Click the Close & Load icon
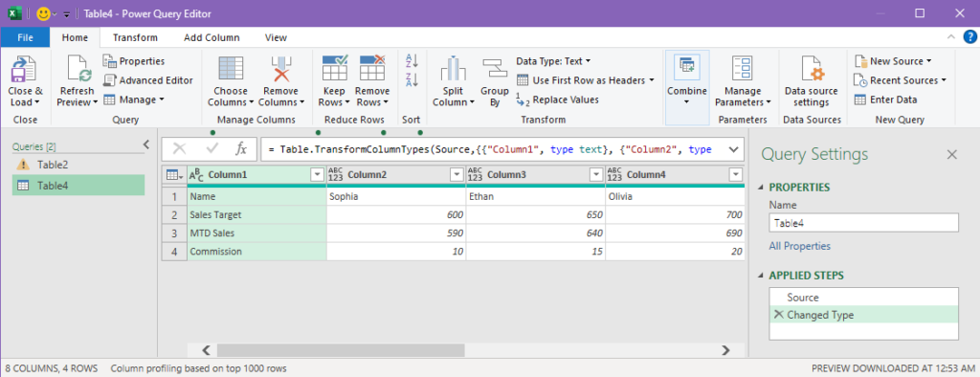980x377 pixels. click(x=24, y=69)
